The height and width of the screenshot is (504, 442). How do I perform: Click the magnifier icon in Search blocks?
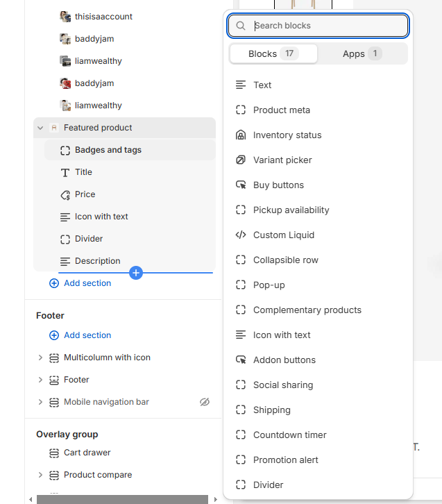(241, 26)
